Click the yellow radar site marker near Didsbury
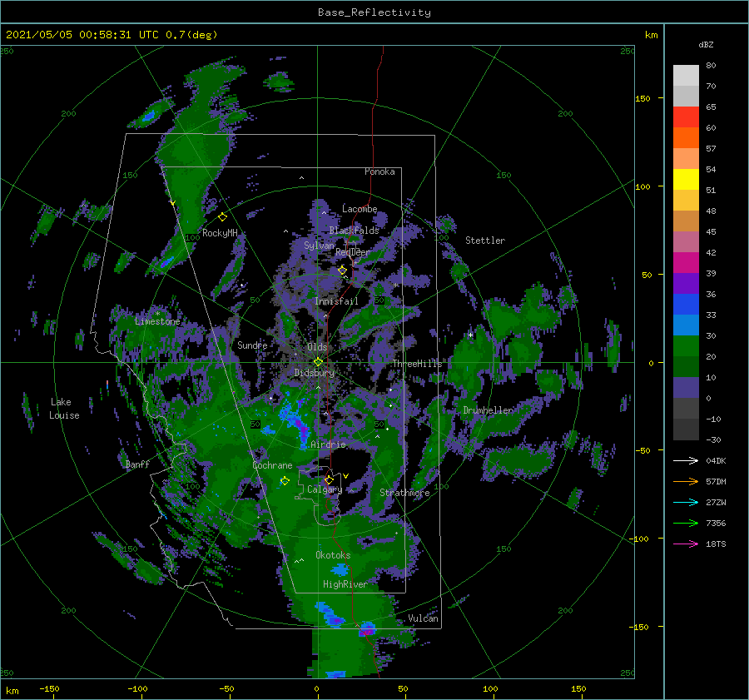 coord(318,362)
